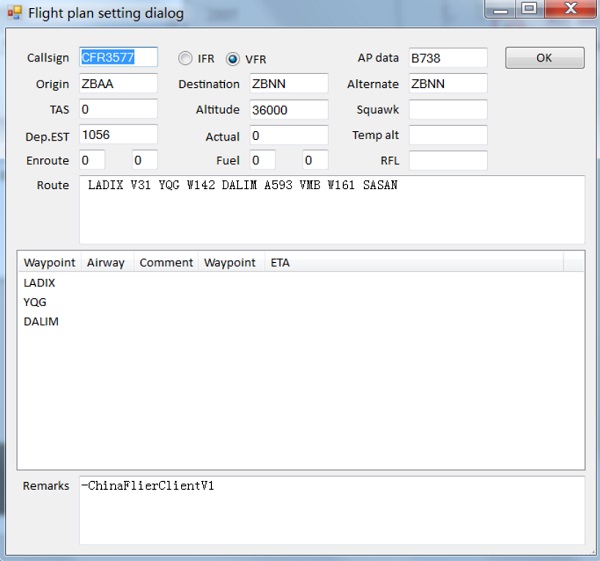Click the Route text box
Image resolution: width=600 pixels, height=561 pixels.
click(x=332, y=210)
